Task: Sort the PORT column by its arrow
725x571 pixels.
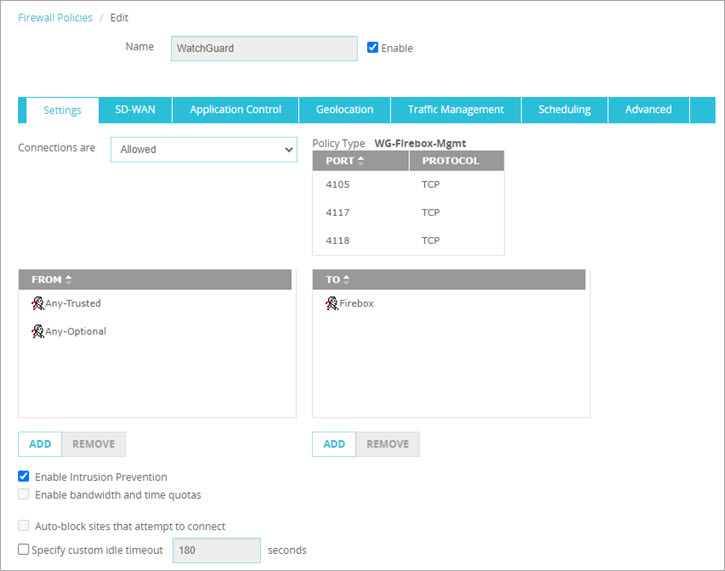Action: [x=361, y=161]
